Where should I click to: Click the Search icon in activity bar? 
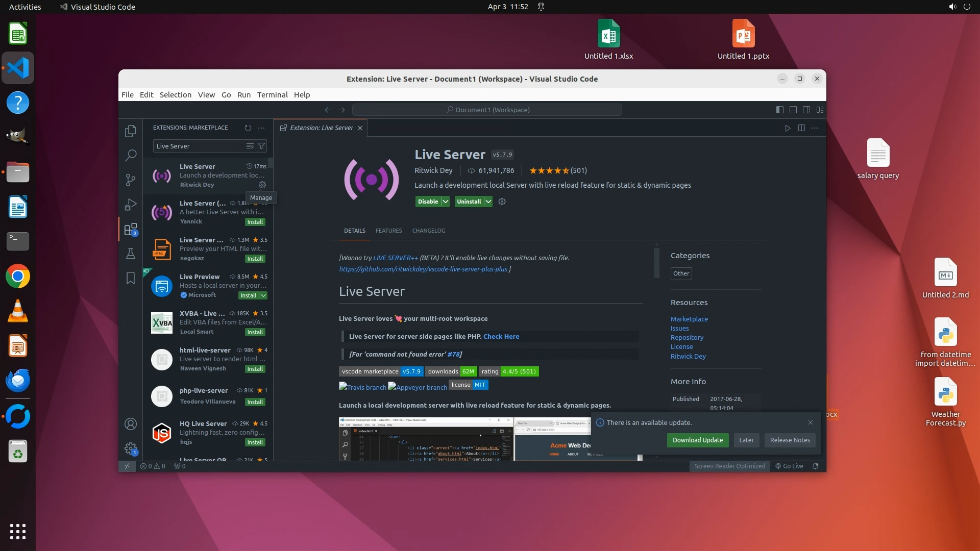tap(131, 155)
